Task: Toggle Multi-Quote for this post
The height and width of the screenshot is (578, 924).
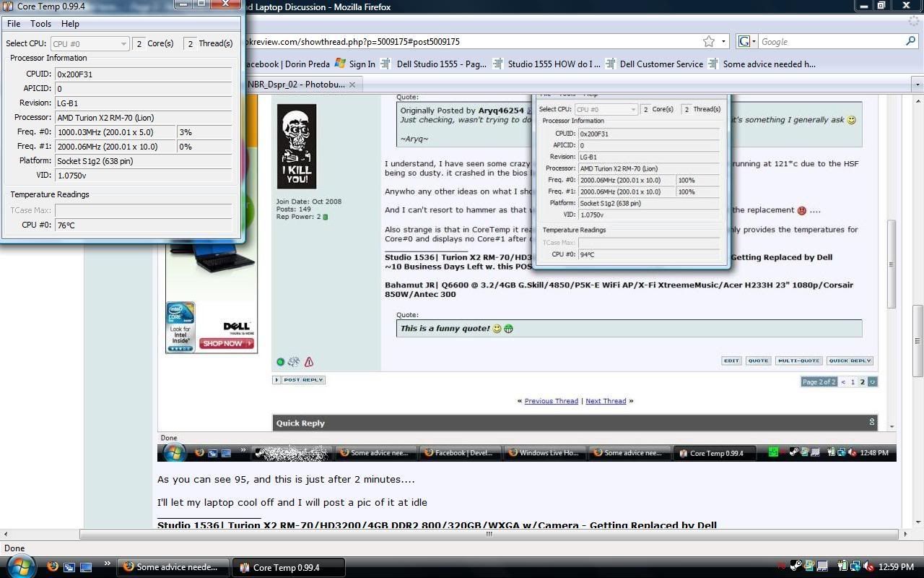Action: coord(798,361)
